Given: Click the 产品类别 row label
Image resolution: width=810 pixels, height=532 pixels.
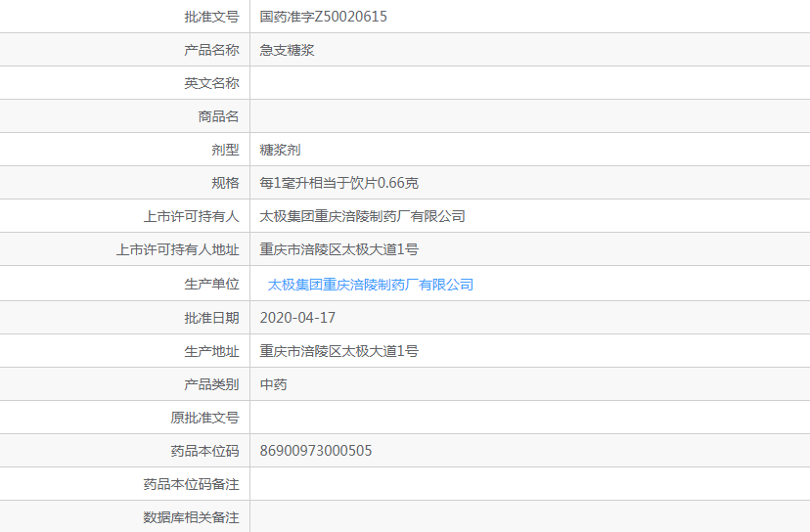Looking at the screenshot, I should pyautogui.click(x=212, y=384).
